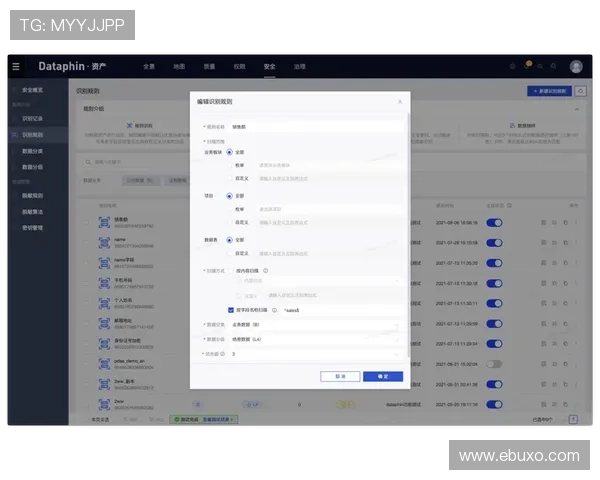This screenshot has height=480, width=600.
Task: Click the refresh icon beside 新建识别规则
Action: (x=579, y=90)
